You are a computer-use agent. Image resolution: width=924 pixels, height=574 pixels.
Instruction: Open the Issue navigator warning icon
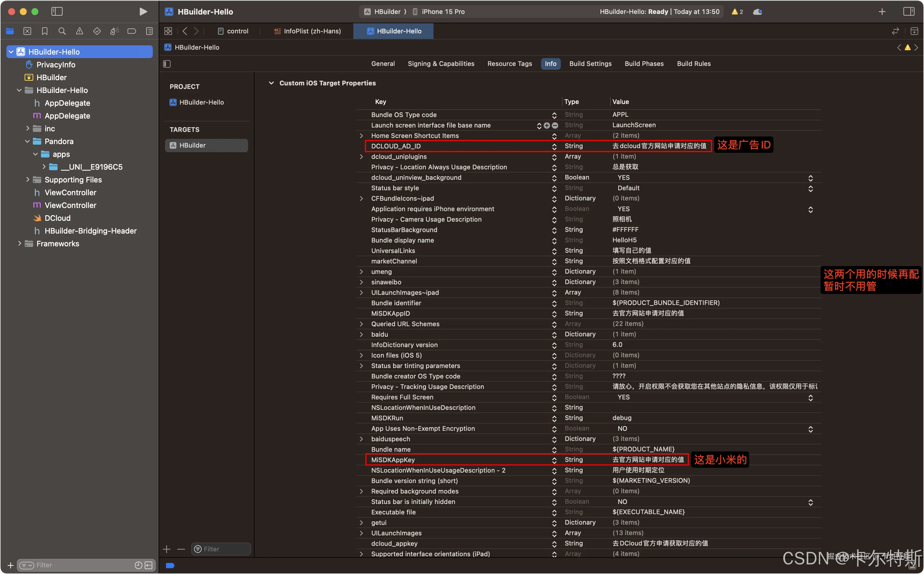click(79, 31)
